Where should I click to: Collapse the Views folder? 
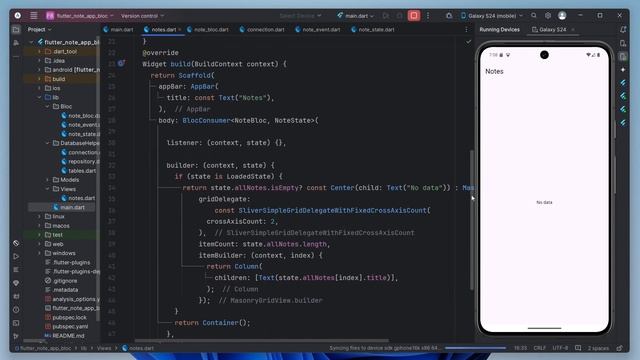coord(47,189)
